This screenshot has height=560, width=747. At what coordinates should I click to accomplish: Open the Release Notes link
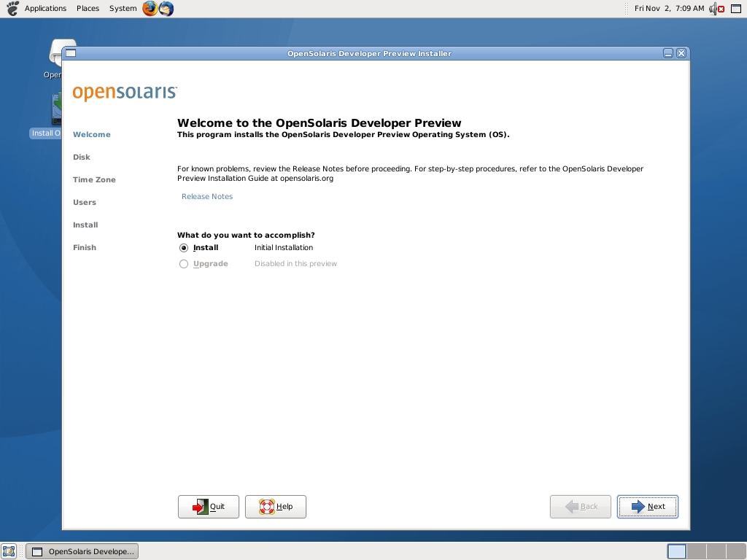pos(207,197)
